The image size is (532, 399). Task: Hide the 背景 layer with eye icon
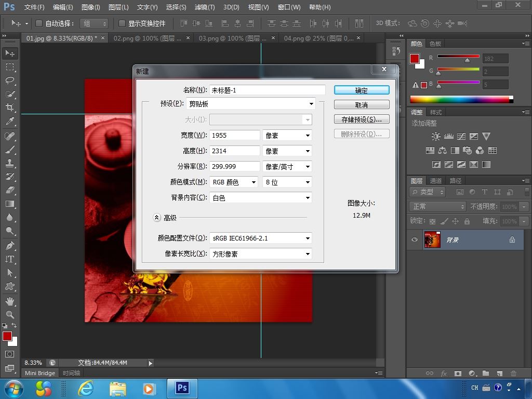coord(415,240)
